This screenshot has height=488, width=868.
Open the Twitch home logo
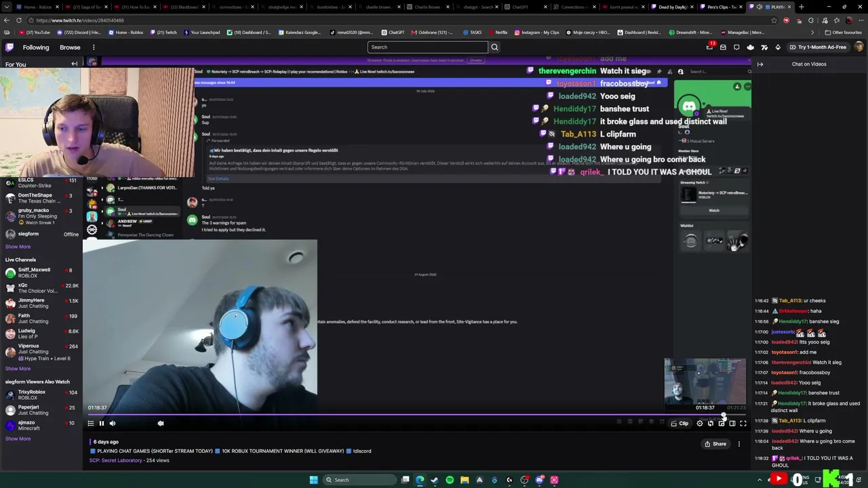point(9,47)
